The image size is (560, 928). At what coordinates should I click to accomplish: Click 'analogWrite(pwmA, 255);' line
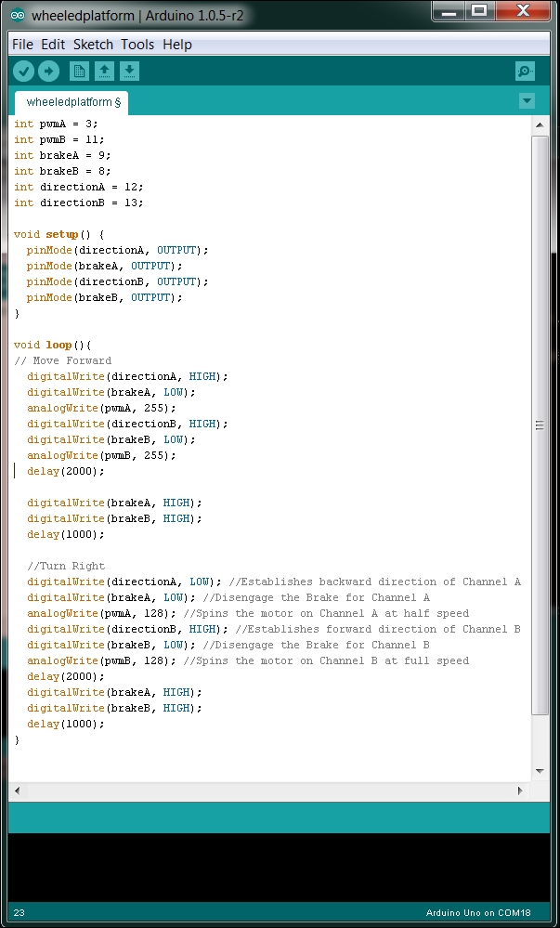point(101,408)
